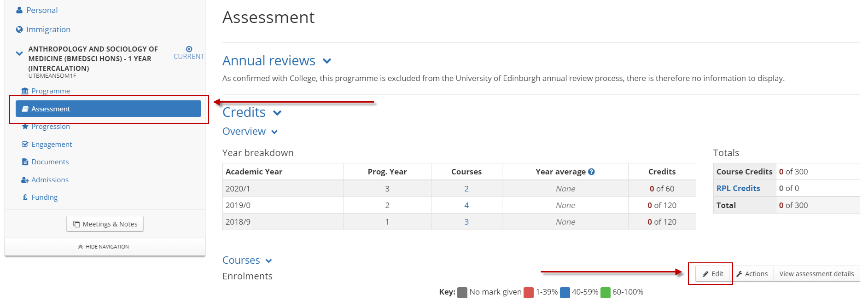Click the Prog. Year column header
Screen dimensions: 868x301
(x=387, y=172)
